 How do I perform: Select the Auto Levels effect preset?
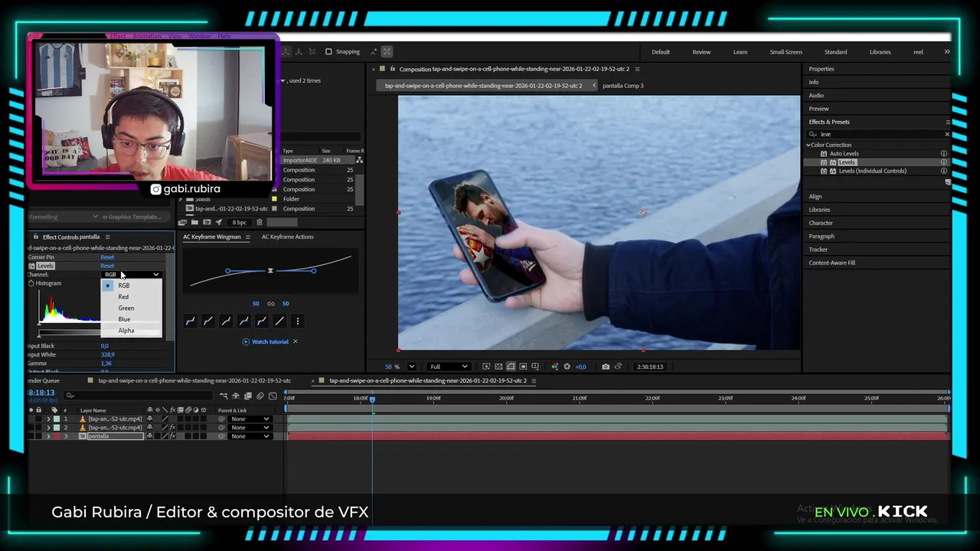844,153
